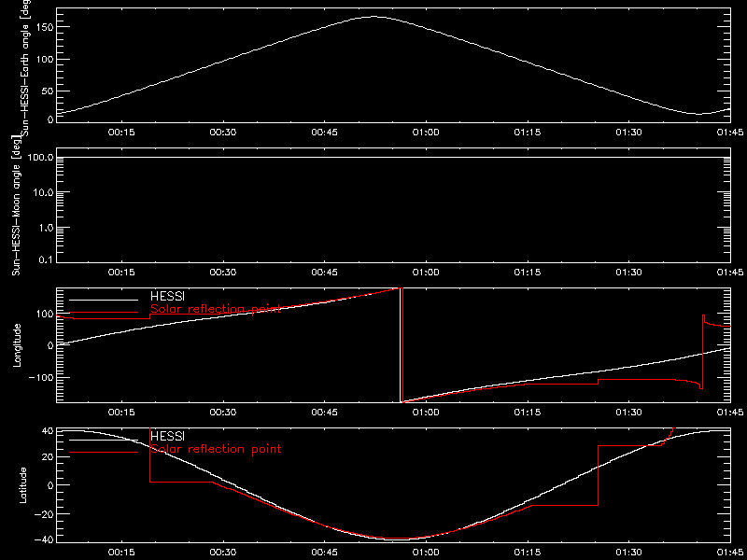Click '00:15' time label under Moon angle plot

tap(121, 273)
